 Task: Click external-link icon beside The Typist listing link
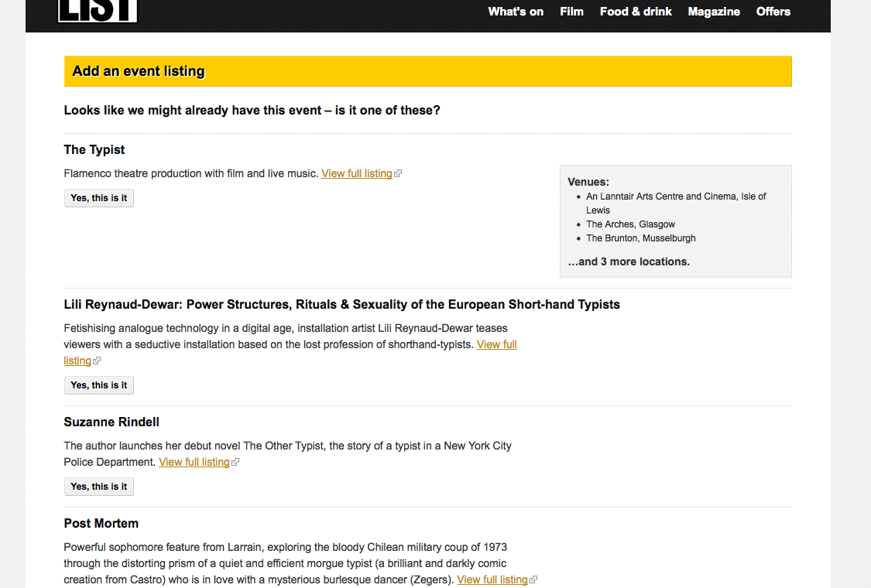(x=398, y=174)
